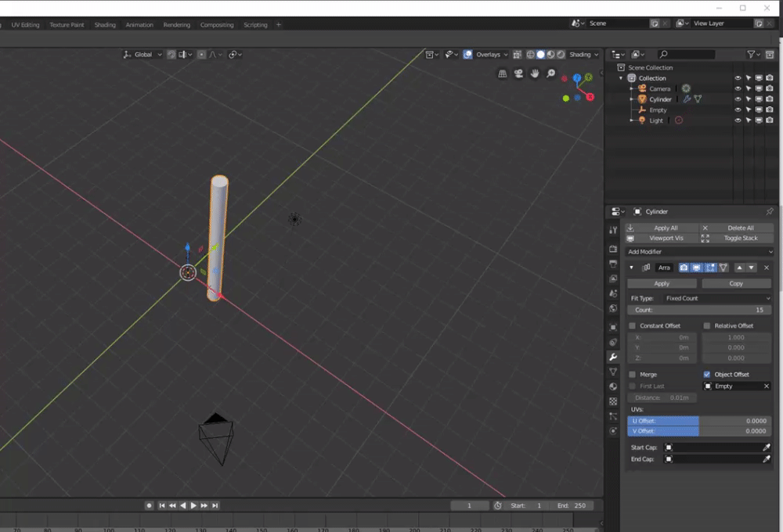Image resolution: width=783 pixels, height=532 pixels.
Task: Click the zoom magnifier icon in viewport
Action: pos(551,74)
